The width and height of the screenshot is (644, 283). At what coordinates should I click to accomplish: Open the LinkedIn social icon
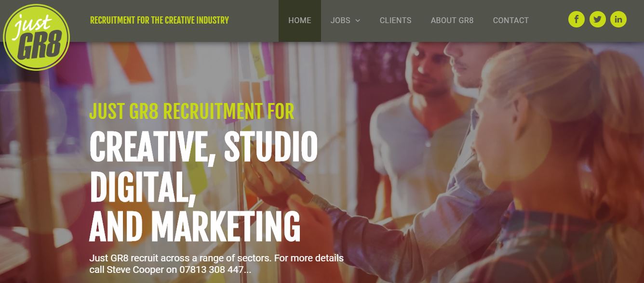click(618, 19)
